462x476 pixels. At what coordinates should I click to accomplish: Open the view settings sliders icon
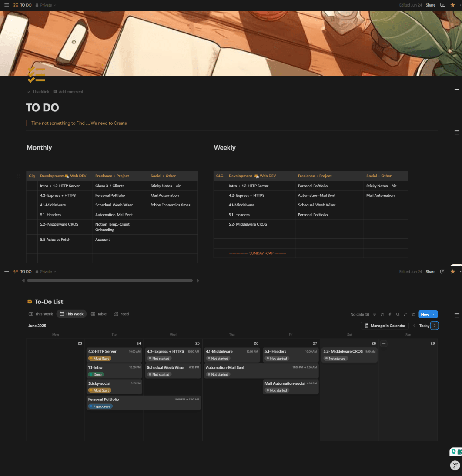[413, 314]
